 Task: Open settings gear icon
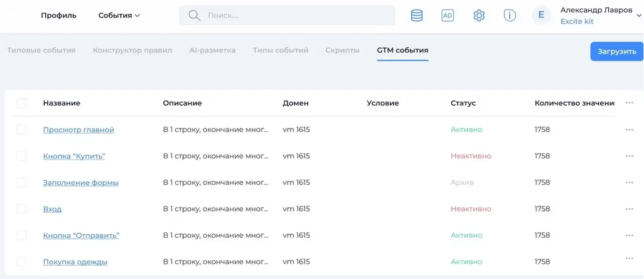479,16
